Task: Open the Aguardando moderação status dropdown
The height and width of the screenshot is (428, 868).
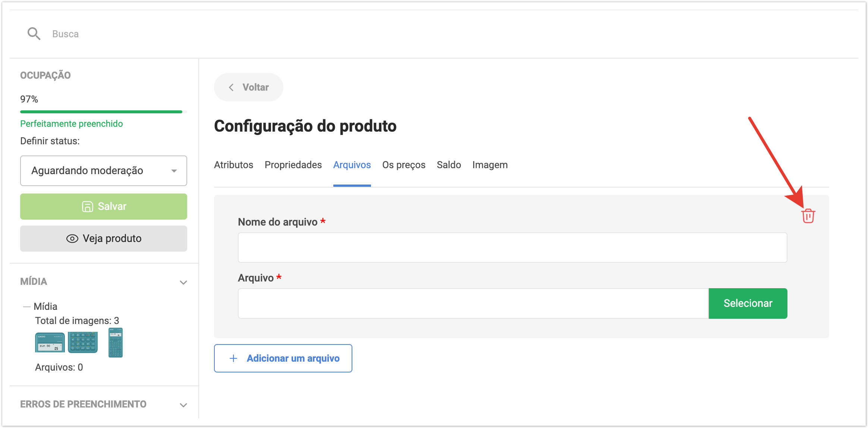Action: tap(103, 171)
